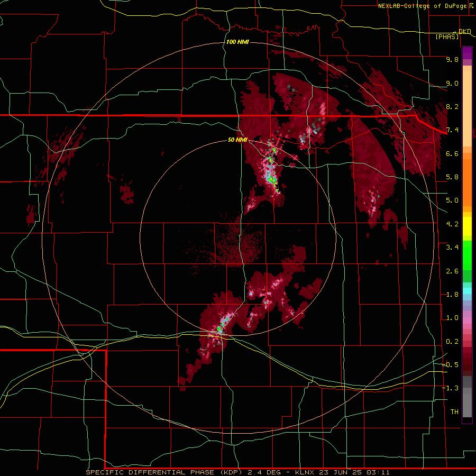Click the pink swatch of the color bar
The image size is (476, 476).
(x=467, y=321)
